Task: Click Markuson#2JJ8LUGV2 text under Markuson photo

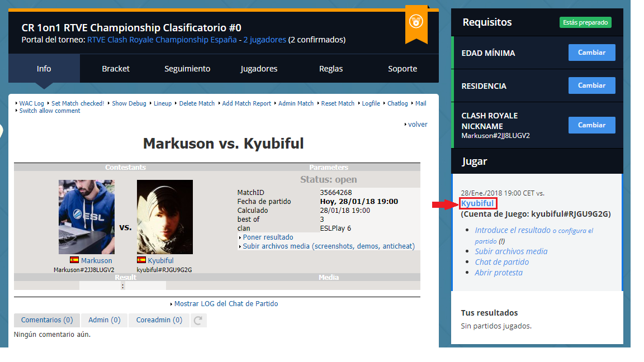Action: 84,270
